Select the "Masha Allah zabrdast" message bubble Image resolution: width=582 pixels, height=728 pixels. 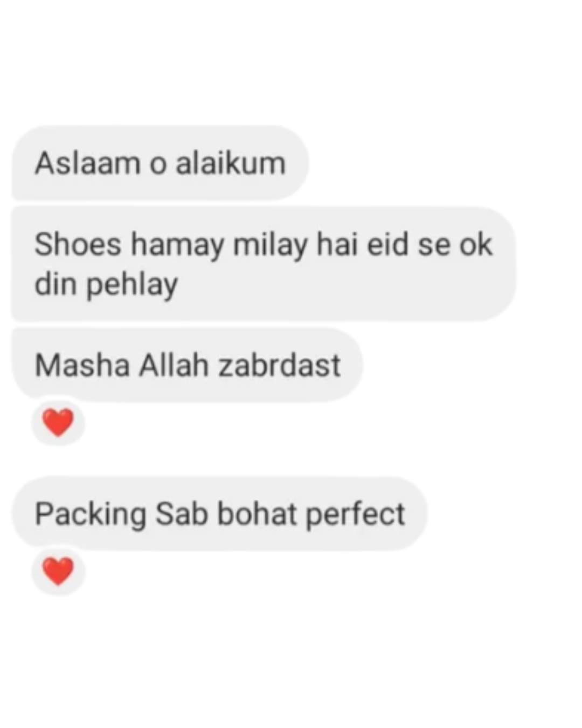187,365
